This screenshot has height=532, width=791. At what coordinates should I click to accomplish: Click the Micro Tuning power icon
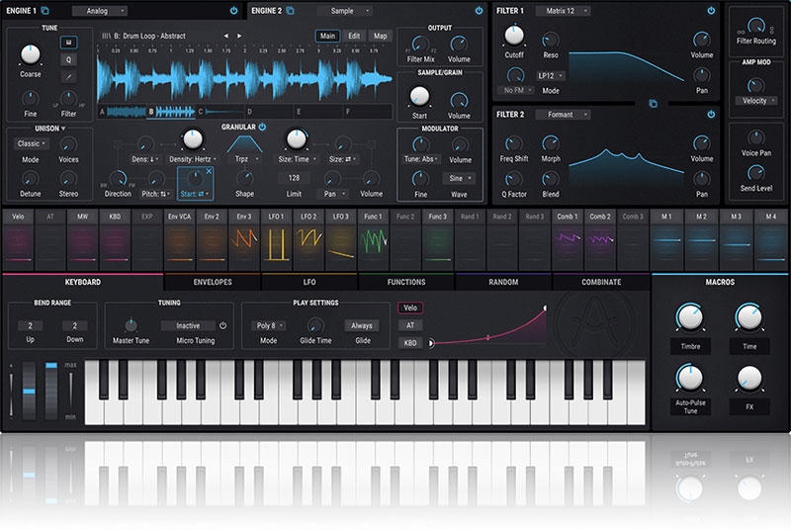pyautogui.click(x=222, y=325)
